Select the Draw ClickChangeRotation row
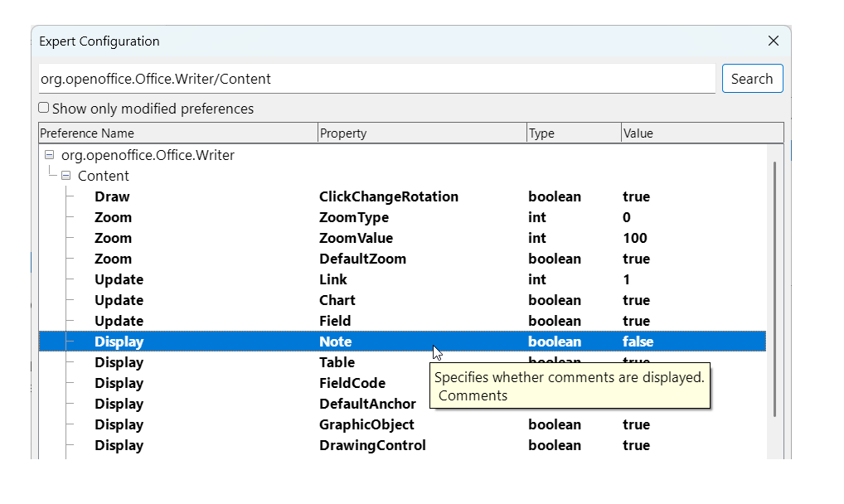The height and width of the screenshot is (504, 844). [x=388, y=197]
